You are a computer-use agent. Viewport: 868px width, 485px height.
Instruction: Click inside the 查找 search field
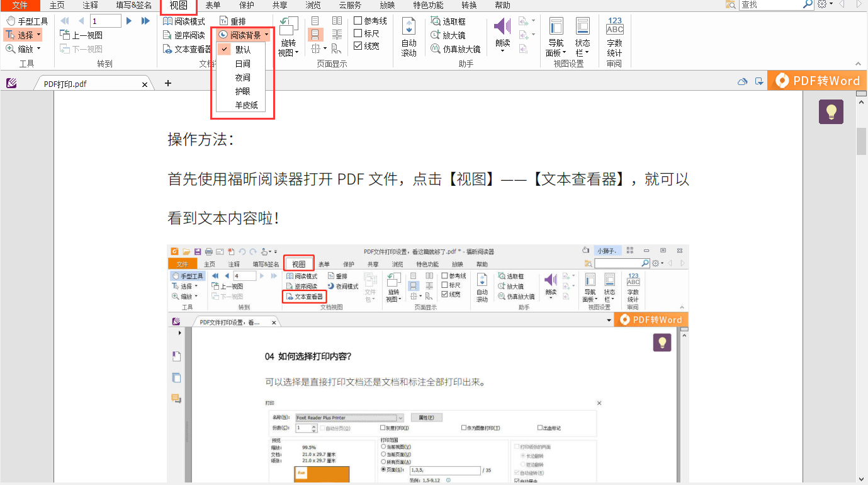tap(775, 5)
